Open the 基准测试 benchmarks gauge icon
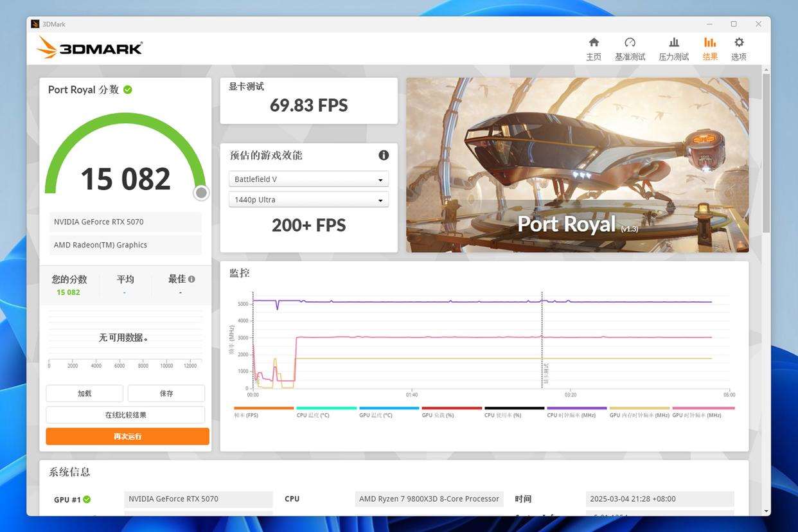This screenshot has width=798, height=532. tap(630, 42)
